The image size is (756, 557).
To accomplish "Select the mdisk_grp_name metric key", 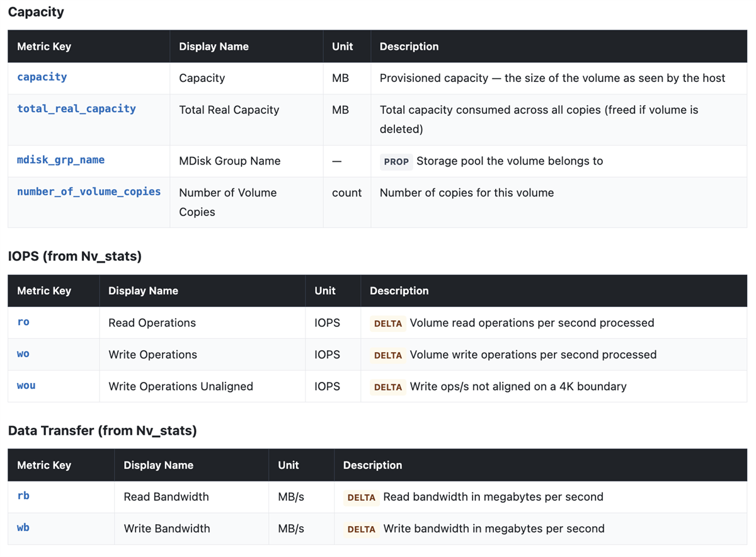I will tap(60, 159).
